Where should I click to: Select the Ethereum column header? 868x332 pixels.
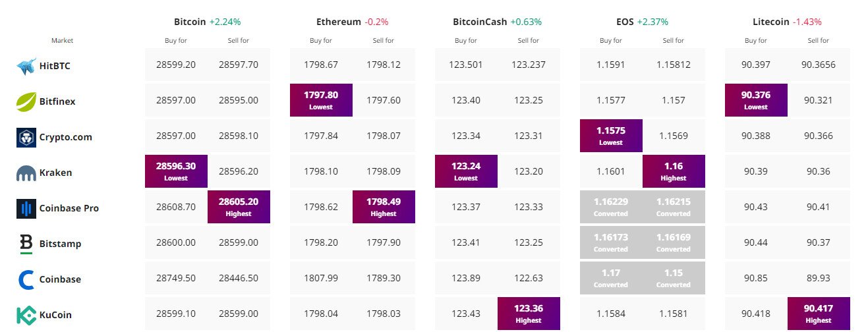[339, 22]
